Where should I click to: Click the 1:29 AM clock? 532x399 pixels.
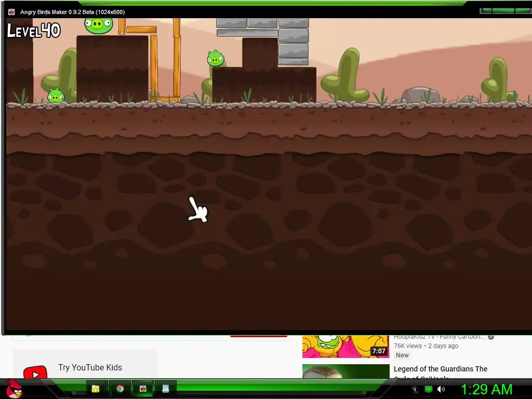point(486,389)
